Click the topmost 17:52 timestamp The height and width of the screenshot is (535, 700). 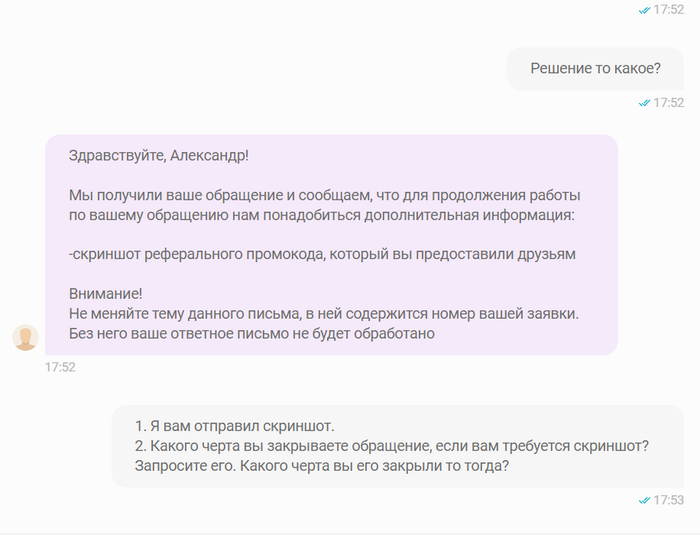pos(668,9)
